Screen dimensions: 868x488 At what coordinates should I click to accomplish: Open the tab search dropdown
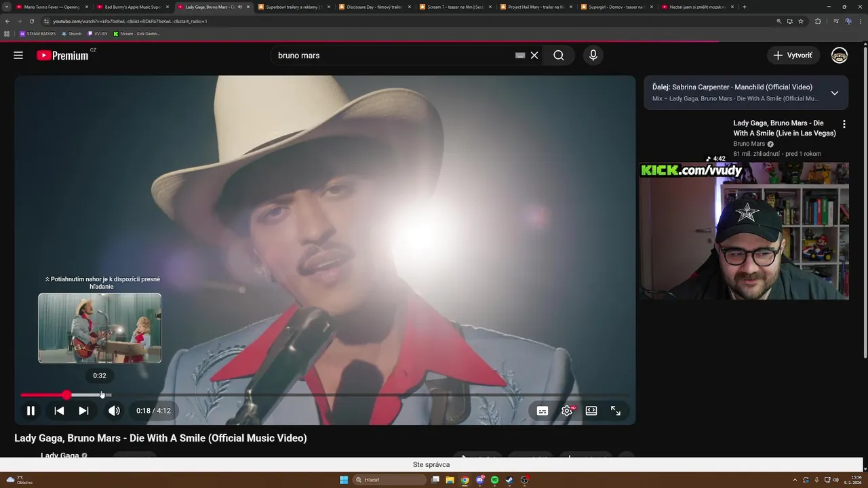pos(6,7)
